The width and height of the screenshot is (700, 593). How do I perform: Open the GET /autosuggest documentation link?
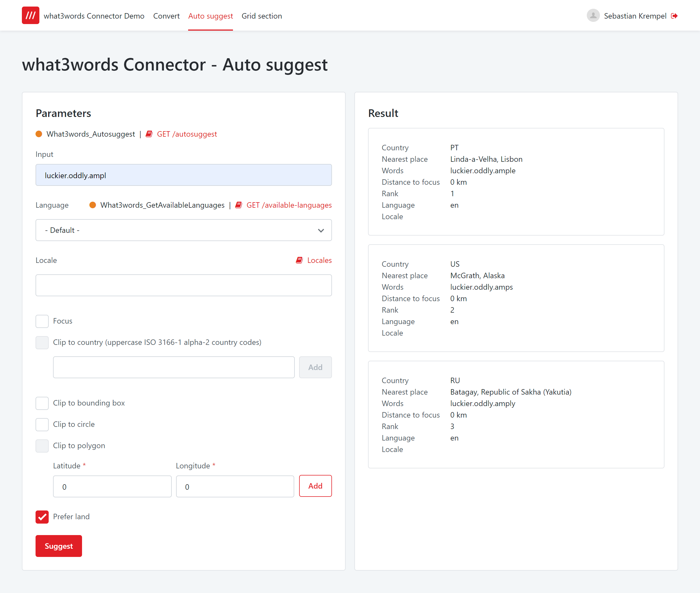point(187,134)
